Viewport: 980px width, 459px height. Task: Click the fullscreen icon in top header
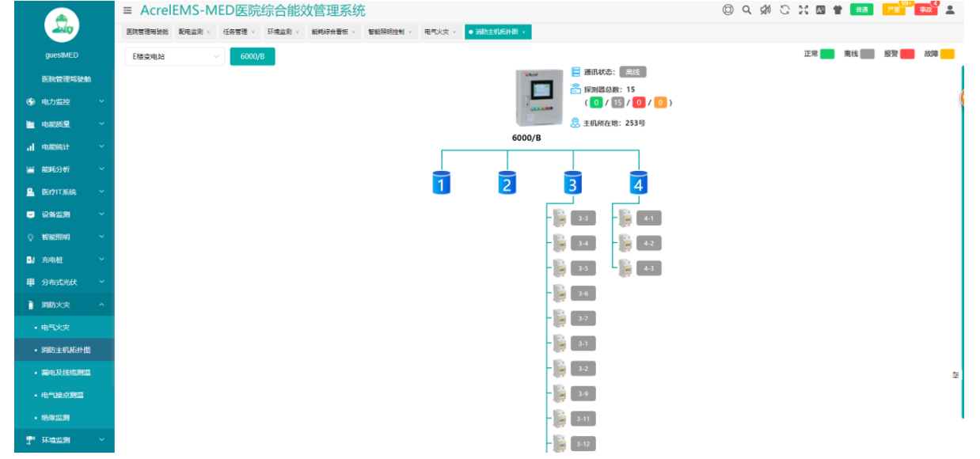(x=803, y=10)
